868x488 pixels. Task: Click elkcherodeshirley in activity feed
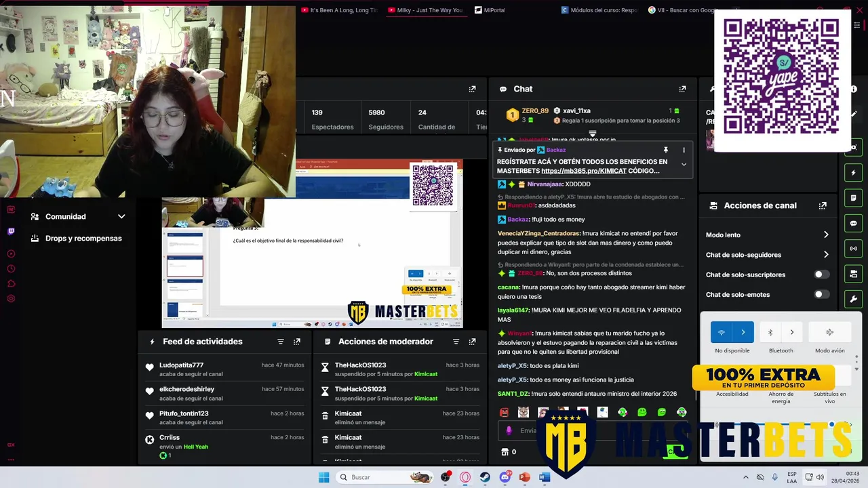pos(186,389)
